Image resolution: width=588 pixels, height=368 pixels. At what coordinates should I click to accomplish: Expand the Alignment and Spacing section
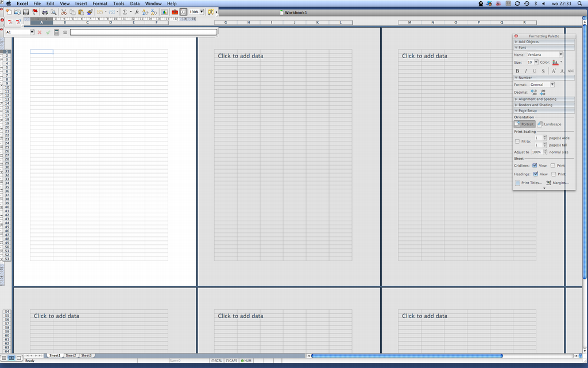(537, 99)
